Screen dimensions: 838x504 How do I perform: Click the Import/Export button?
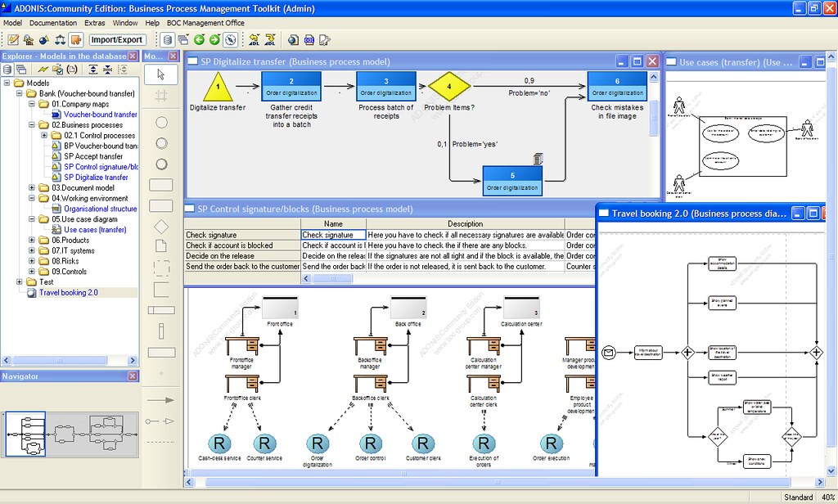click(116, 39)
